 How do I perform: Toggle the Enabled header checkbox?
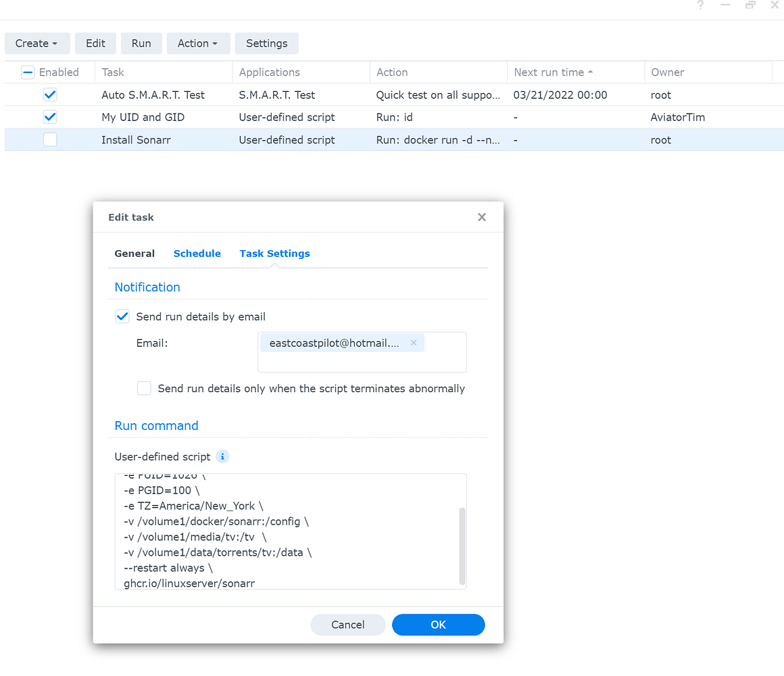tap(28, 72)
